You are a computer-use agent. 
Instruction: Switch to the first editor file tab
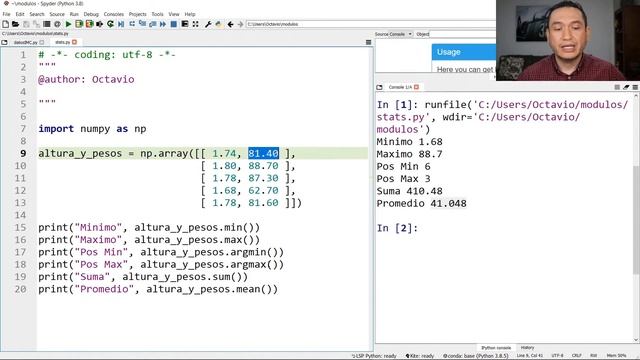pos(26,42)
